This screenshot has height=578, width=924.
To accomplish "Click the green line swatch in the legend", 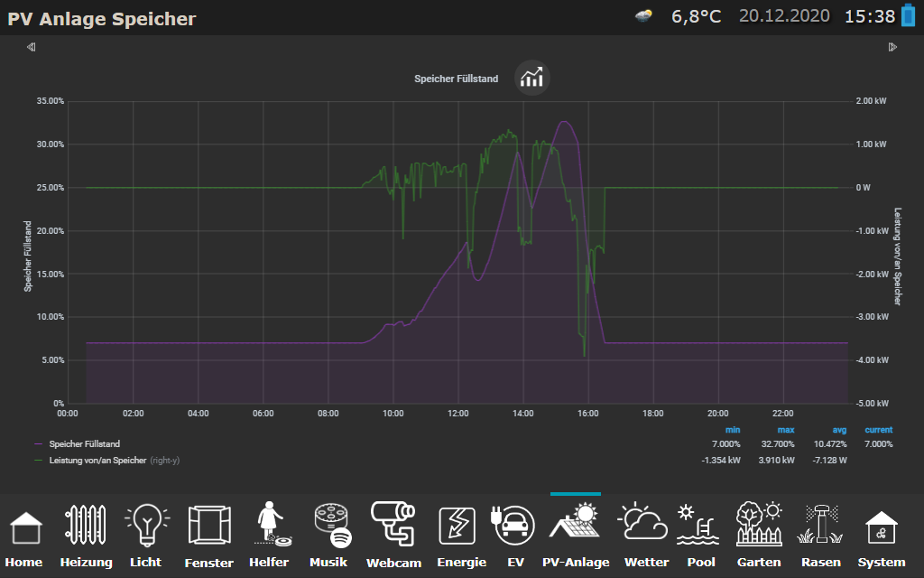I will 38,460.
